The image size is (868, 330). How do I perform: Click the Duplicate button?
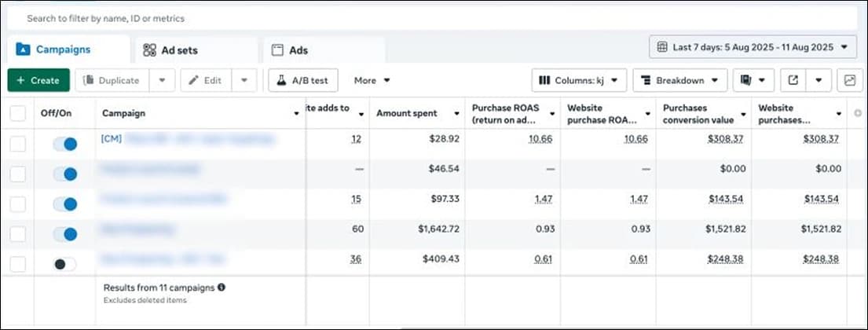[x=112, y=80]
